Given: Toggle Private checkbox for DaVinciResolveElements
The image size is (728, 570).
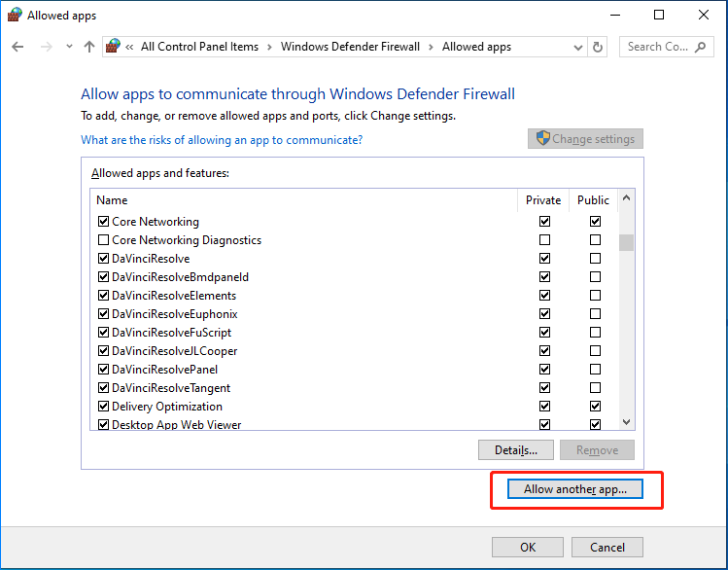Looking at the screenshot, I should click(x=544, y=295).
